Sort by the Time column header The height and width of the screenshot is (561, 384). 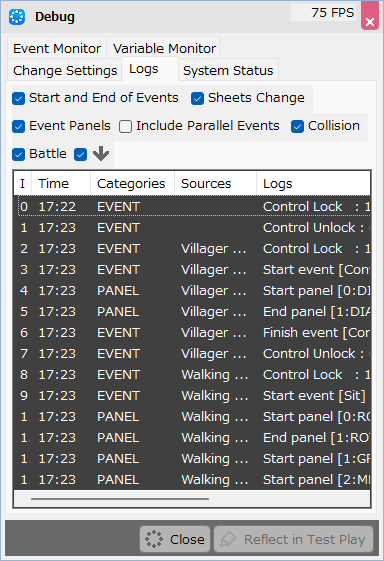61,184
